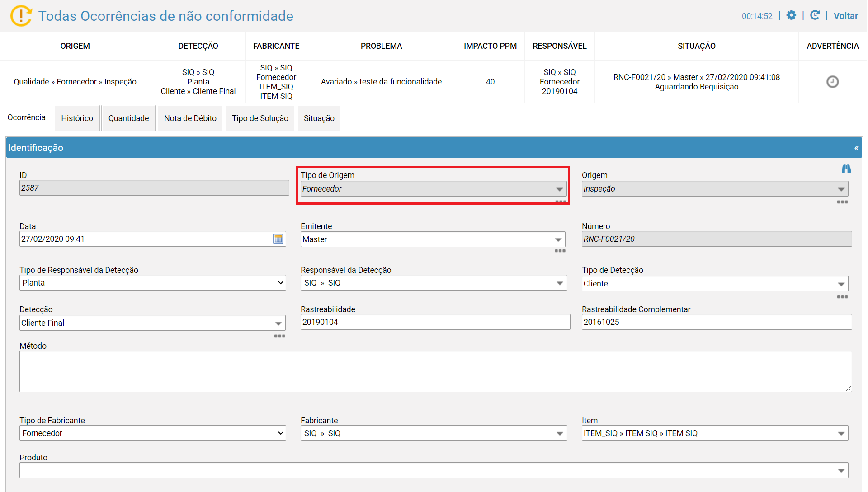Click the ID field showing 2587
This screenshot has height=492, width=868.
154,188
